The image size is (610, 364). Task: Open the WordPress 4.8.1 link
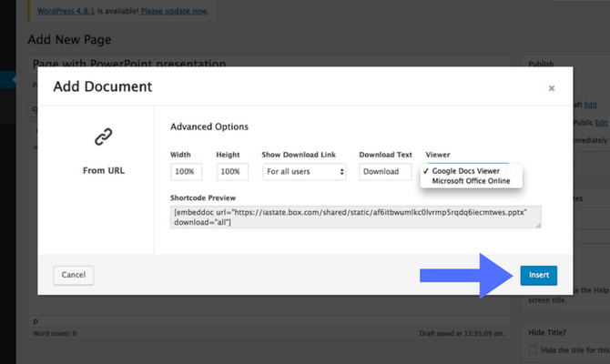click(x=66, y=11)
